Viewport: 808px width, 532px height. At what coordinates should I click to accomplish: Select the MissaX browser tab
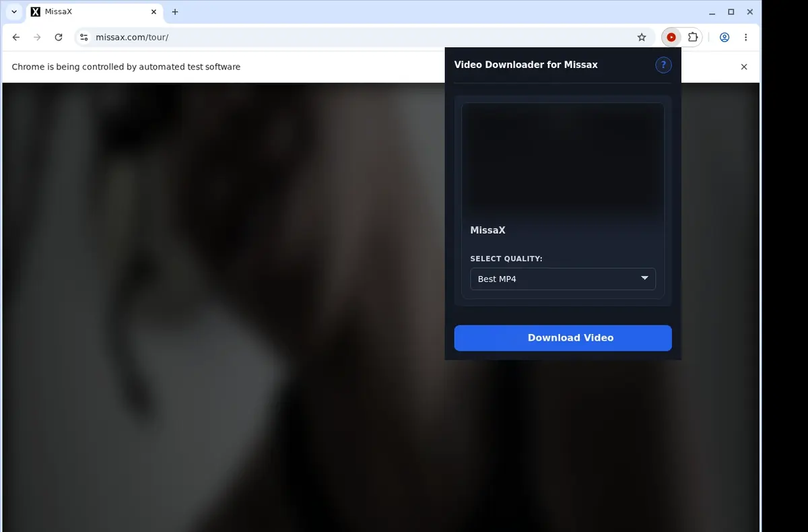click(x=94, y=12)
